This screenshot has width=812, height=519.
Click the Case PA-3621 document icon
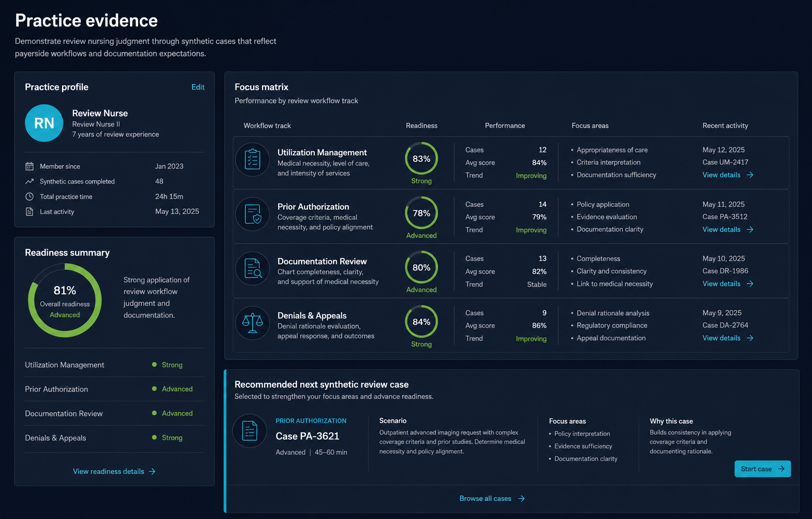(x=250, y=431)
